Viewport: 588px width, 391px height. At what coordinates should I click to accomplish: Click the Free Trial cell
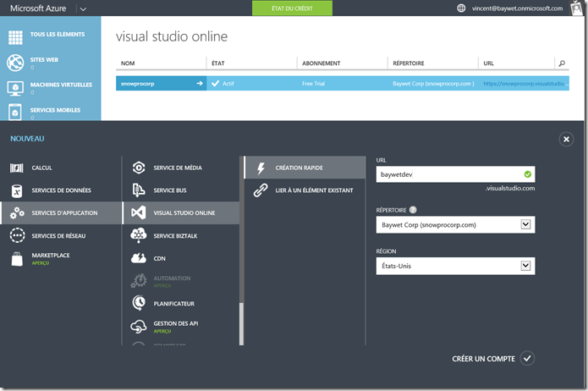[x=314, y=83]
